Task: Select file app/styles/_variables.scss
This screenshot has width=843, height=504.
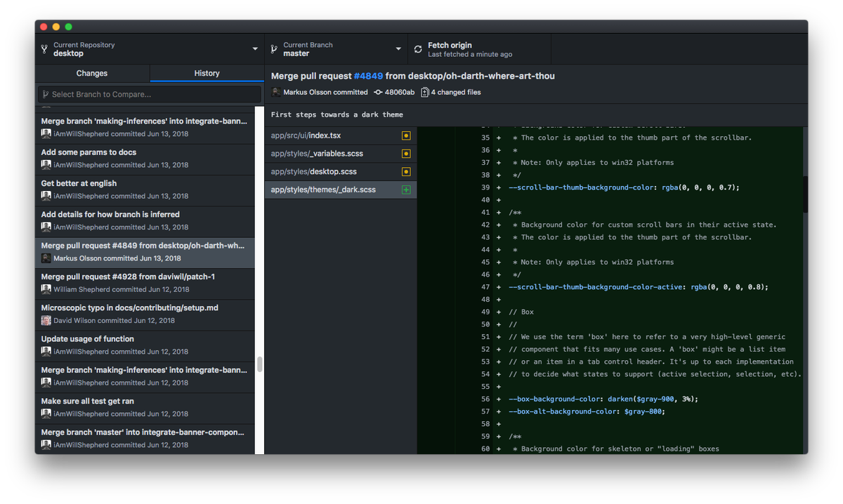Action: click(x=341, y=154)
